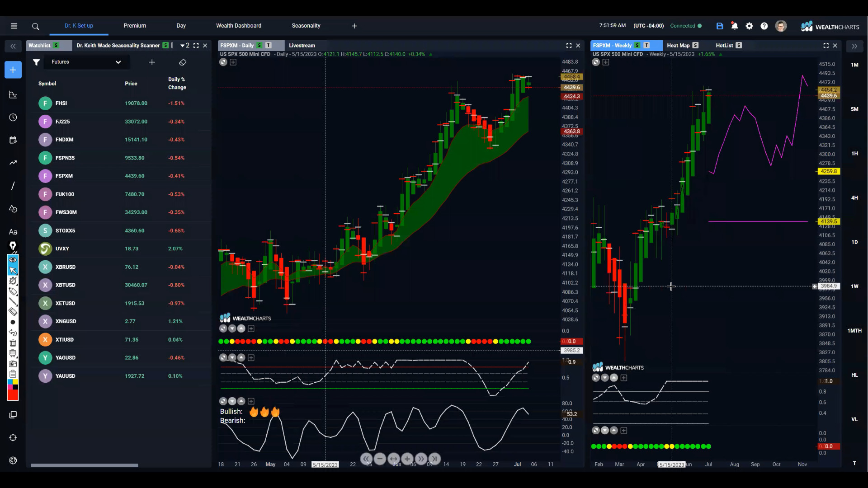Select the trend line sidebar tool

[x=13, y=163]
